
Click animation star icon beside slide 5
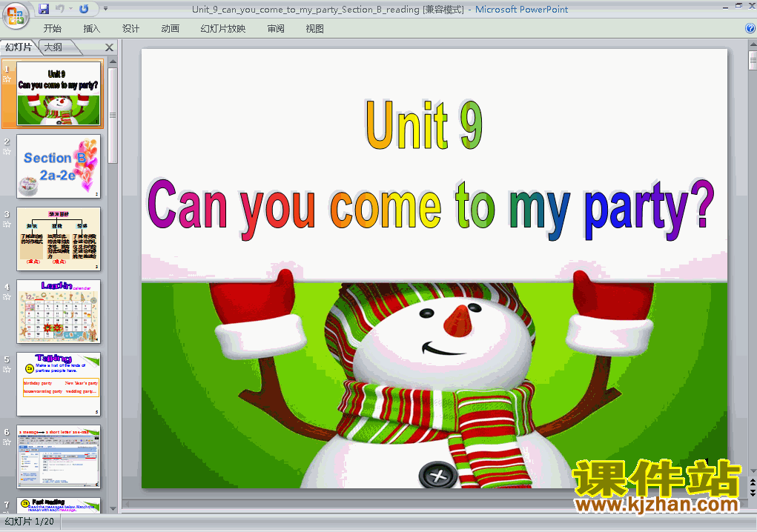[7, 370]
